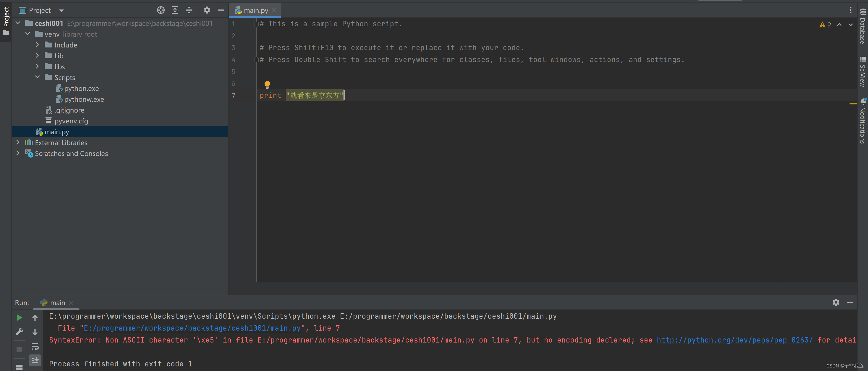Toggle soft-wrap in the run console
Image resolution: width=868 pixels, height=371 pixels.
35,347
